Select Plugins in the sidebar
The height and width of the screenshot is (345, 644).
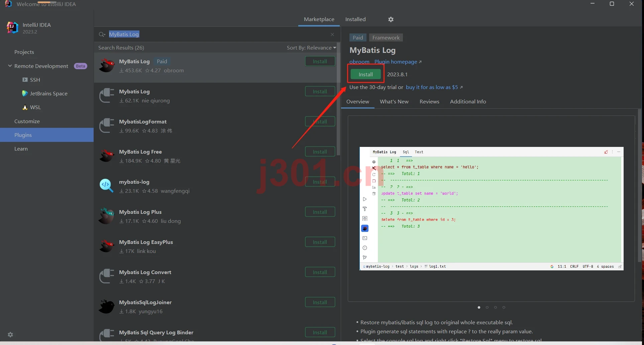(47, 135)
